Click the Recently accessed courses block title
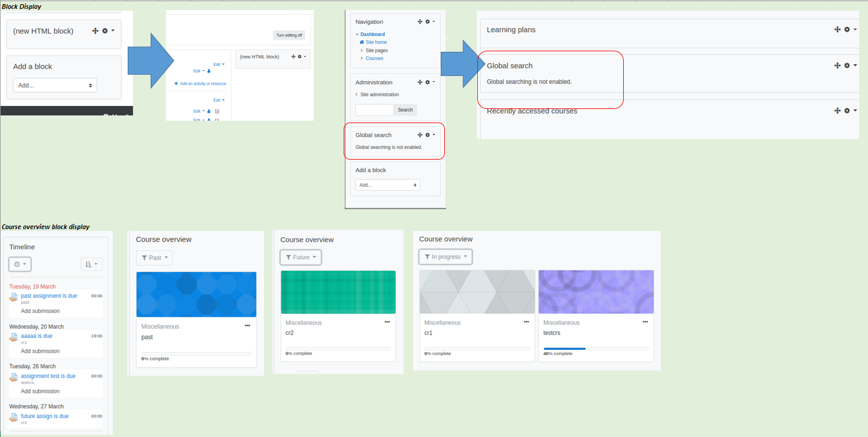 pyautogui.click(x=532, y=111)
